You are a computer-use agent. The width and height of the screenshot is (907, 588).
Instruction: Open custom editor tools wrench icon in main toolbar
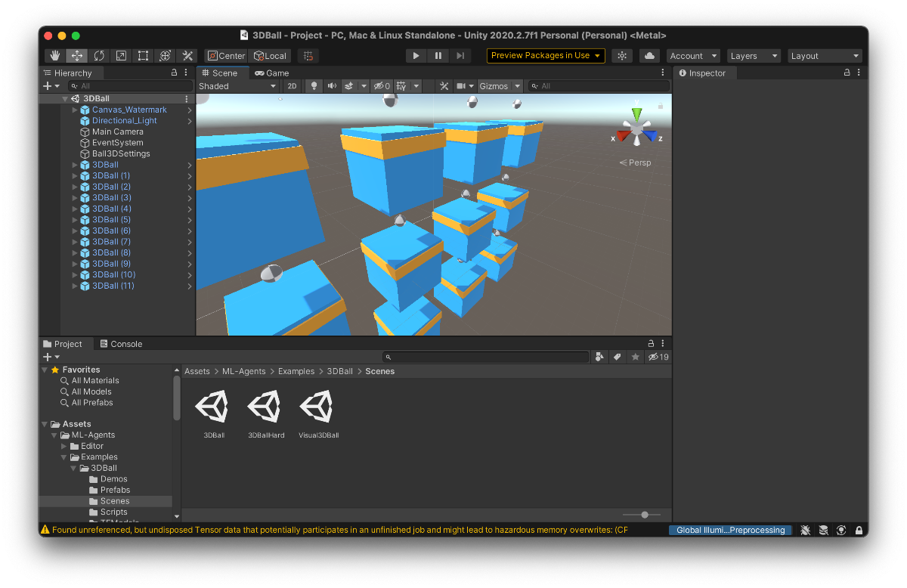187,56
